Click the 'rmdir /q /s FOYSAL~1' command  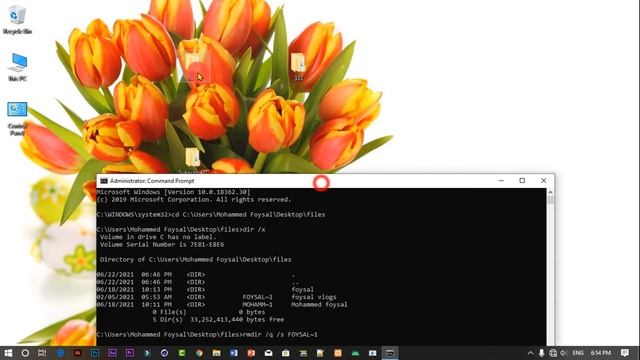point(280,334)
